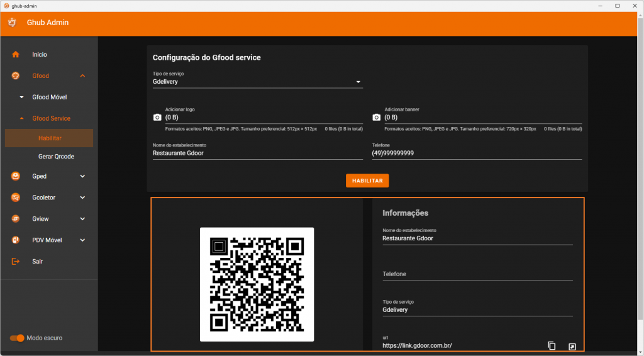Click the Sair menu label

click(x=37, y=262)
